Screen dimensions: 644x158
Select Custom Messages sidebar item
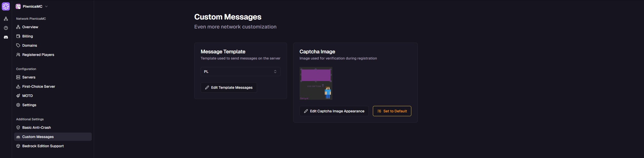click(x=53, y=137)
